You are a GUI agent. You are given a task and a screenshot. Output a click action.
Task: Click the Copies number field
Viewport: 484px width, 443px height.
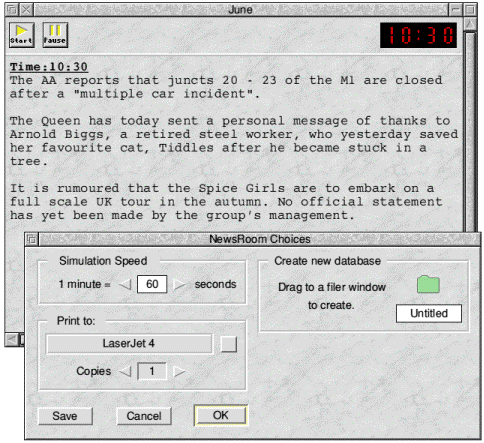click(x=152, y=371)
